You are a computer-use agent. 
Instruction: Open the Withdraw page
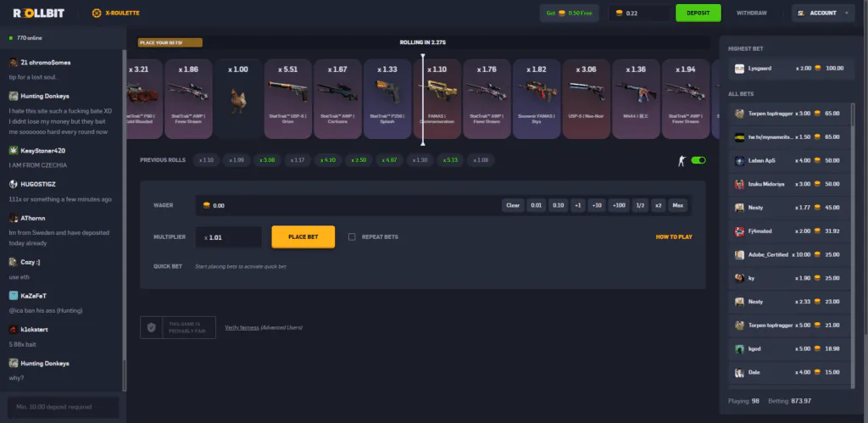click(x=751, y=13)
